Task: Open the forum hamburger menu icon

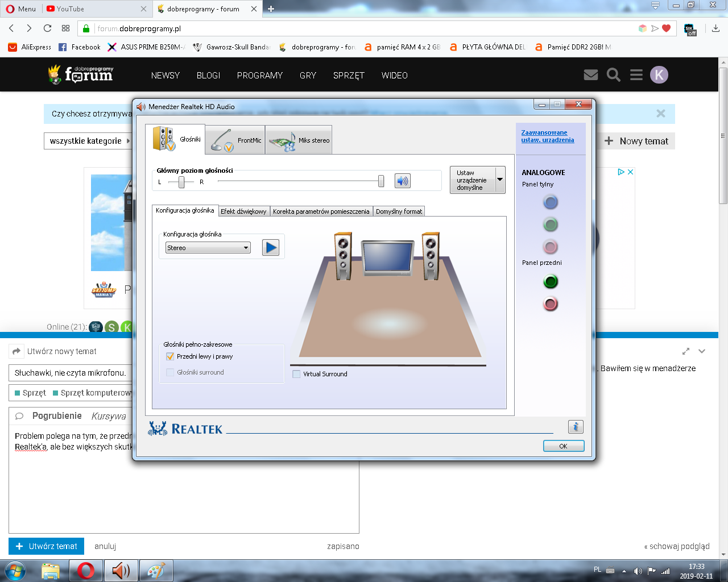Action: pyautogui.click(x=636, y=75)
